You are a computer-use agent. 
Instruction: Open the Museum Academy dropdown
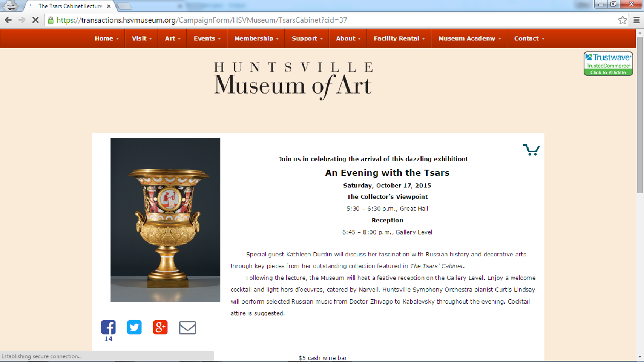469,38
